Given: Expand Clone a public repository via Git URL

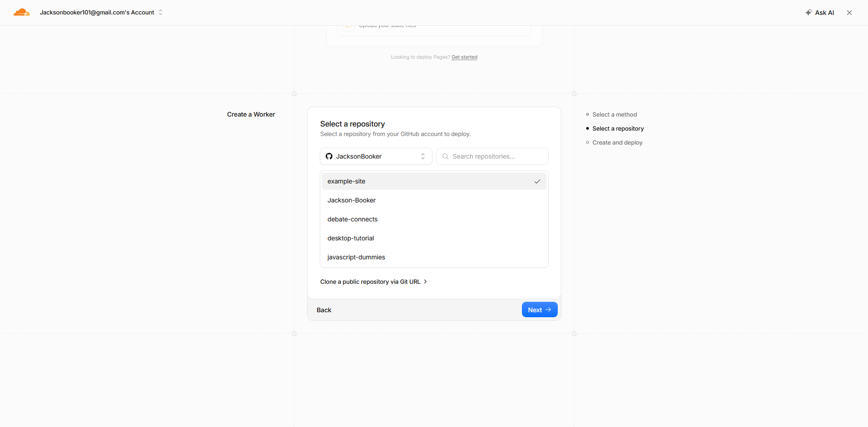Looking at the screenshot, I should (374, 282).
